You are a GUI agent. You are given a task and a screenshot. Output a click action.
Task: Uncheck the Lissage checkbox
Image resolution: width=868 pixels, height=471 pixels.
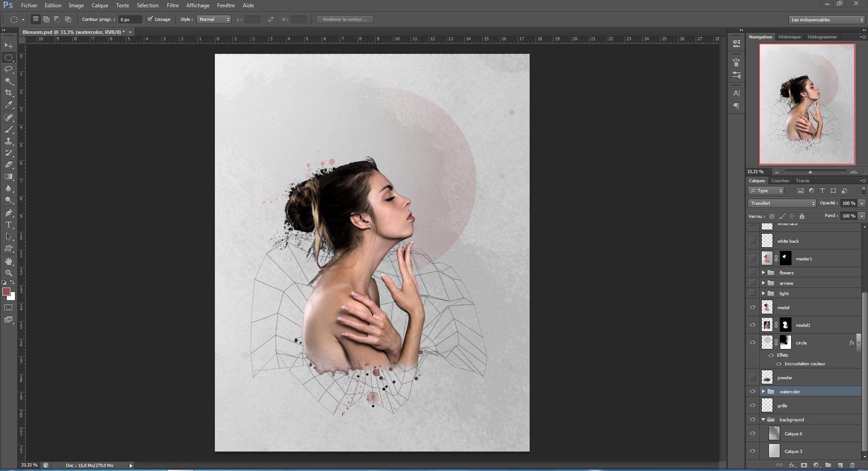coord(150,19)
